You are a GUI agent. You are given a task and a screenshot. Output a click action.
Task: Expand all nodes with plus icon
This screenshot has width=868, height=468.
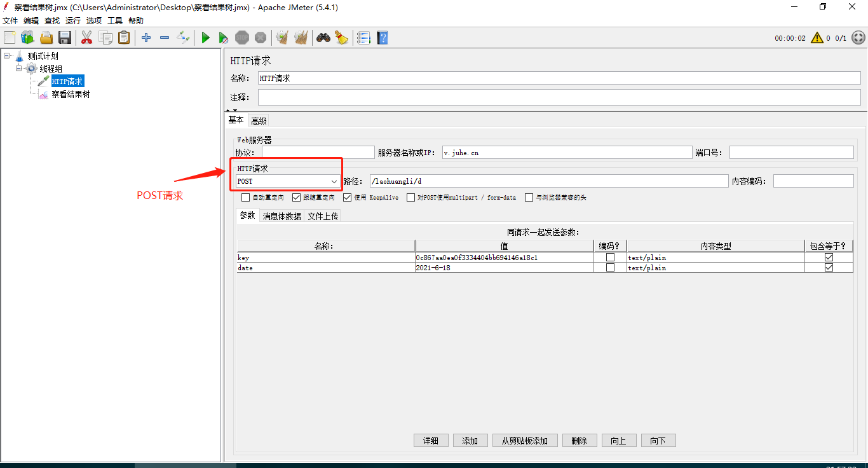pyautogui.click(x=146, y=38)
